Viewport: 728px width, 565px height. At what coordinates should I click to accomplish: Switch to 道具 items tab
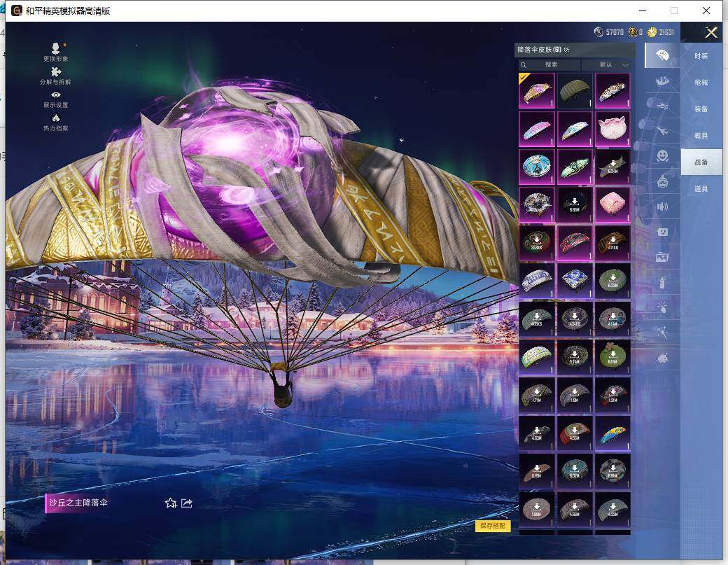point(701,189)
